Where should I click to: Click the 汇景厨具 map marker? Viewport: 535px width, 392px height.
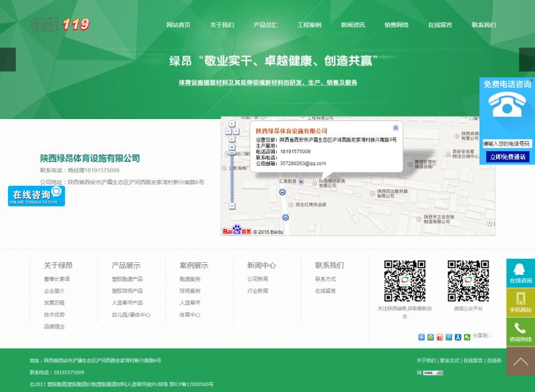point(301,181)
